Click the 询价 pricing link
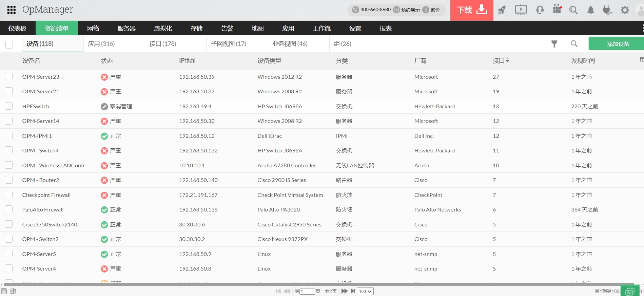644x296 pixels. point(435,10)
